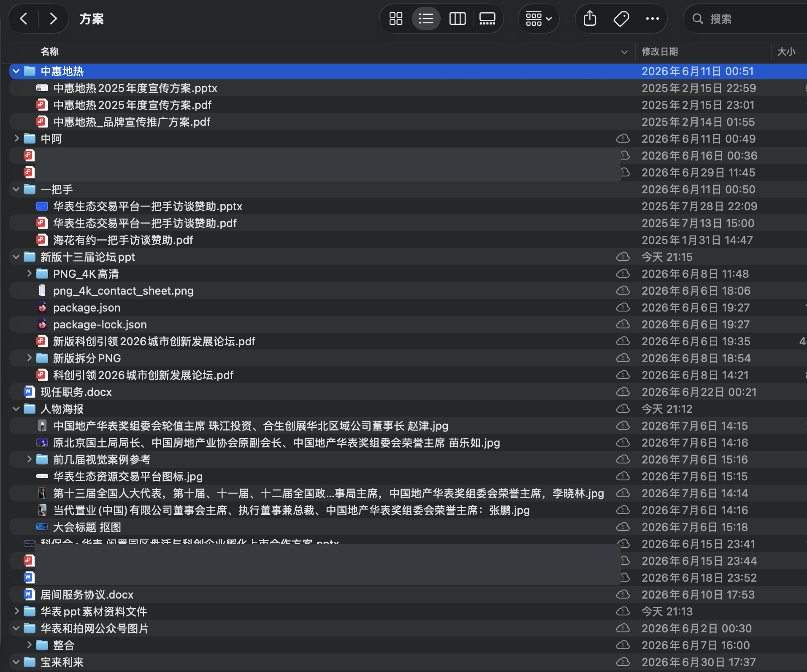Image resolution: width=807 pixels, height=672 pixels.
Task: Click the 中惠地热 folder icon
Action: pyautogui.click(x=30, y=71)
